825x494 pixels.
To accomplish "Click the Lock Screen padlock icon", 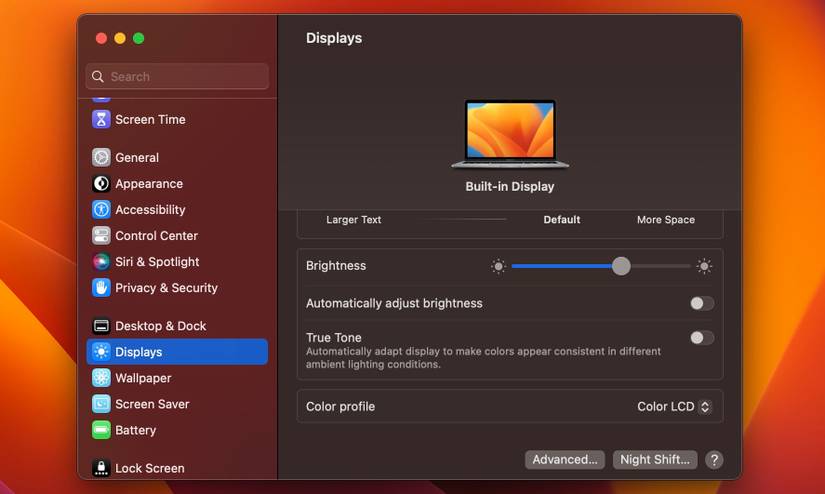I will [101, 468].
